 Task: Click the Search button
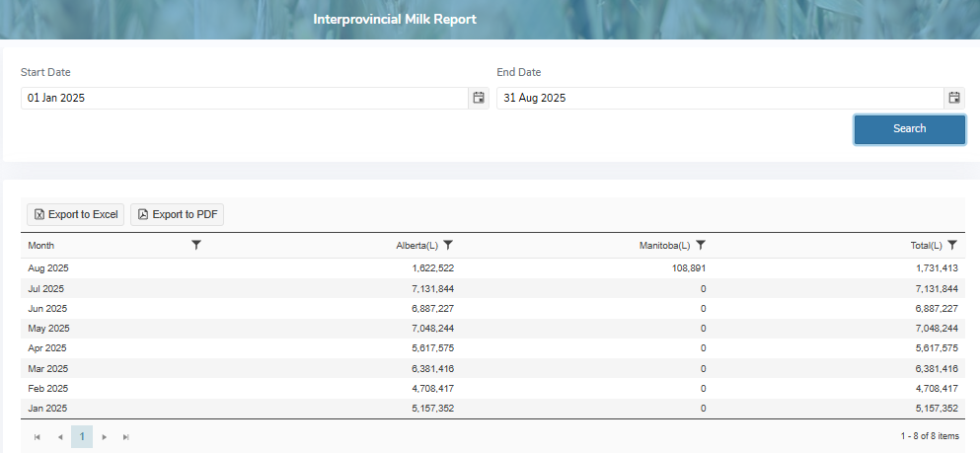point(909,129)
